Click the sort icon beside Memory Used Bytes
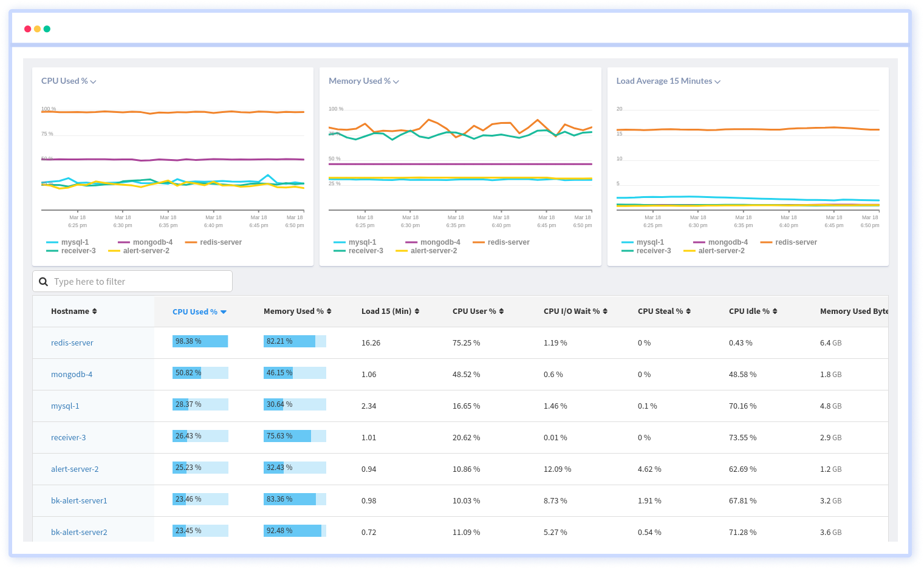 pos(889,311)
